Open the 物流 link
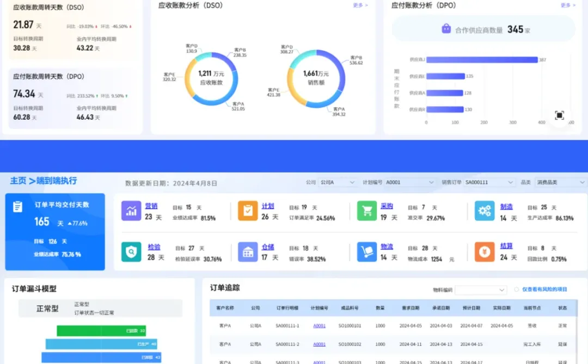588x364 pixels. [387, 246]
